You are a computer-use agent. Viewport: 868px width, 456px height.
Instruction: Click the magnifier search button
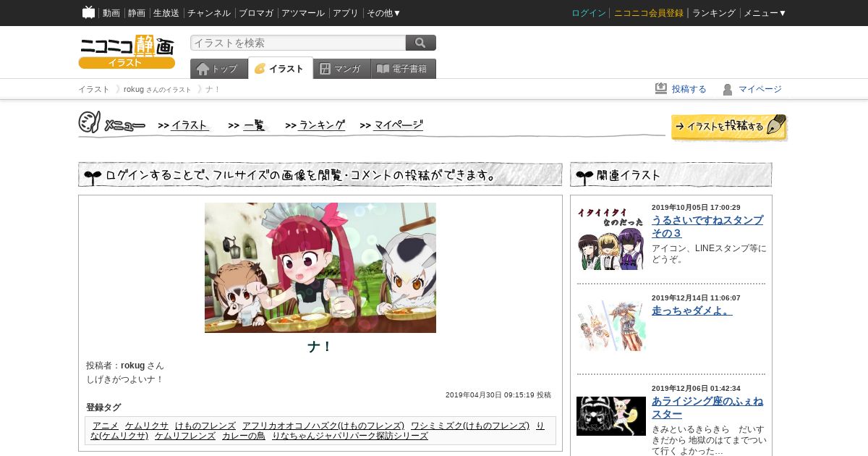click(x=421, y=43)
